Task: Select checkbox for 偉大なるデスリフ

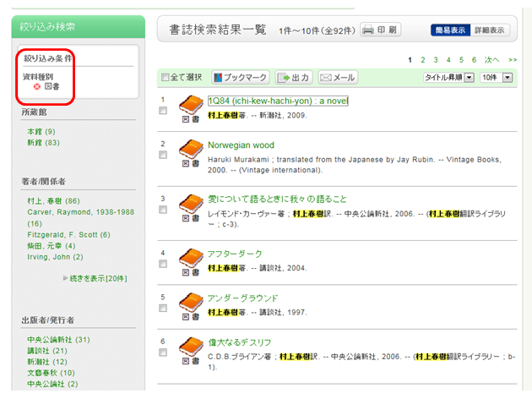Action: [163, 353]
